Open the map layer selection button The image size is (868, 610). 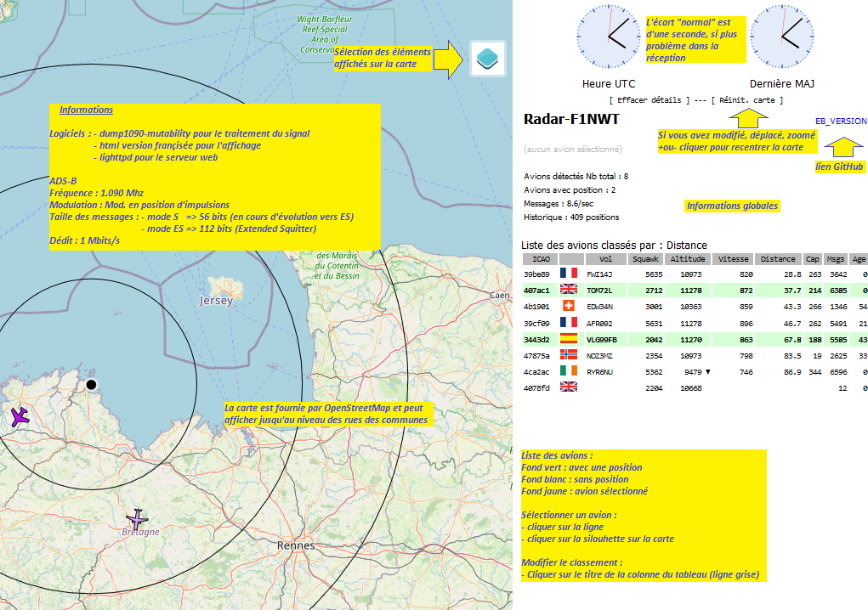point(488,59)
